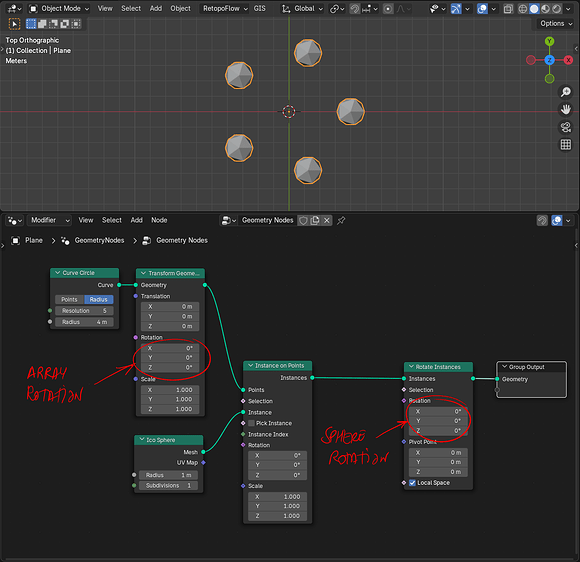The image size is (580, 562).
Task: Toggle fake user shield for Geometry Nodes
Action: coord(303,221)
